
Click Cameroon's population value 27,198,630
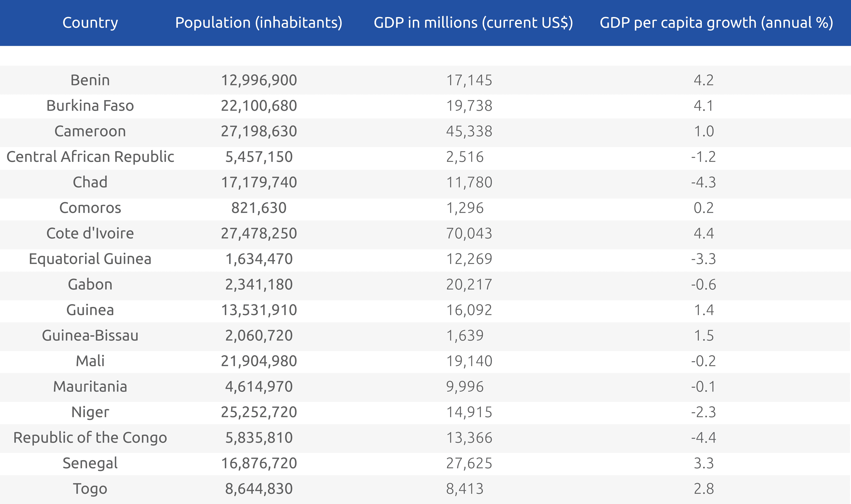pos(259,132)
